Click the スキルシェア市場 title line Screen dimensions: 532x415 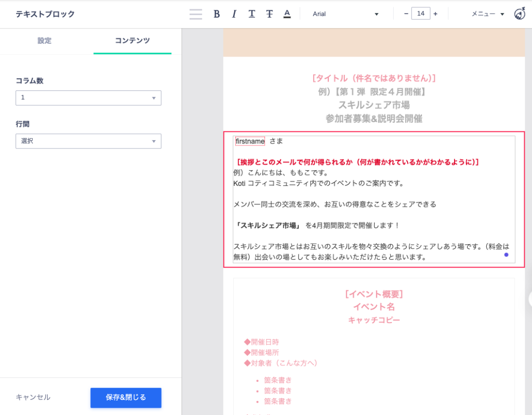[x=374, y=105]
